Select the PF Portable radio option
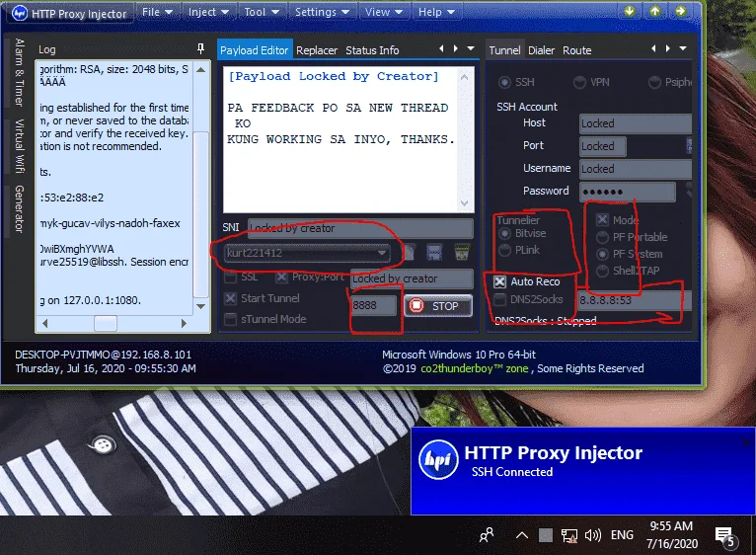 pos(602,237)
